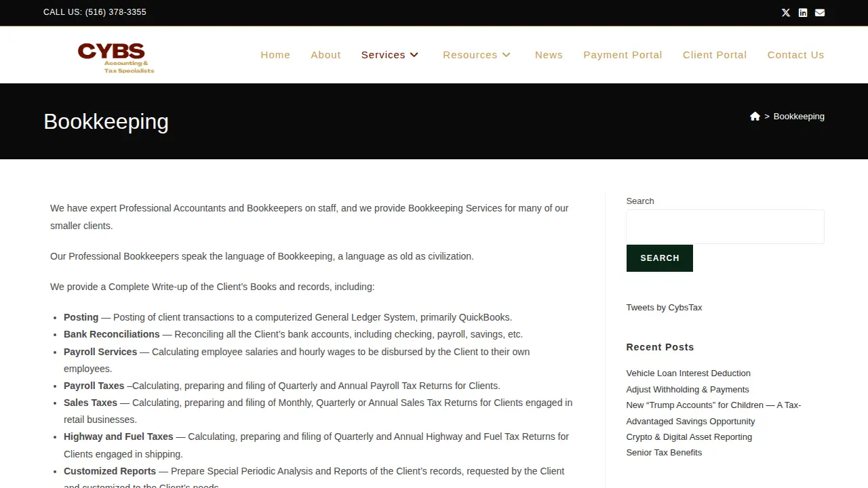Click the Recent Posts heading
868x488 pixels.
tap(660, 347)
